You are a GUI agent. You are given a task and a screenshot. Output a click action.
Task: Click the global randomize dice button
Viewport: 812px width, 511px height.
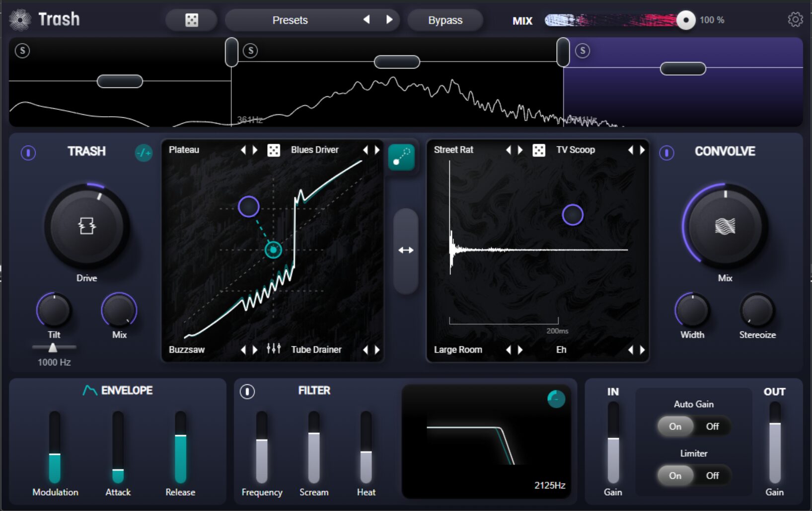pos(191,20)
